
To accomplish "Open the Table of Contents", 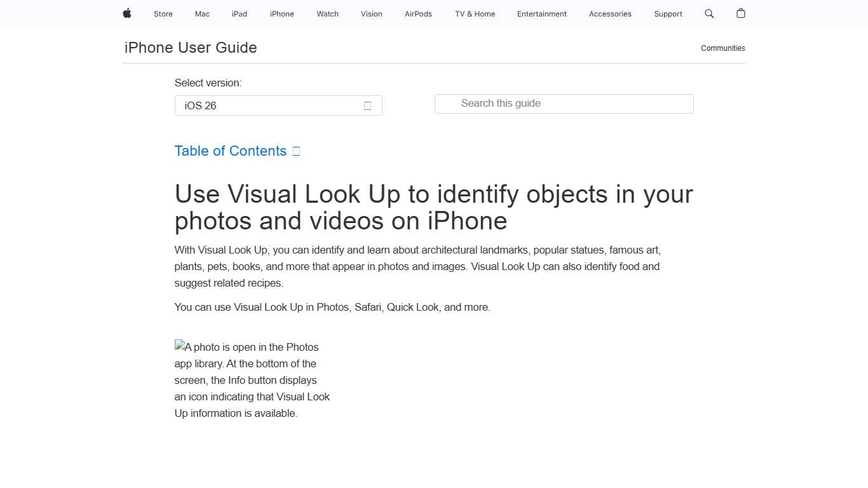I will pos(230,151).
